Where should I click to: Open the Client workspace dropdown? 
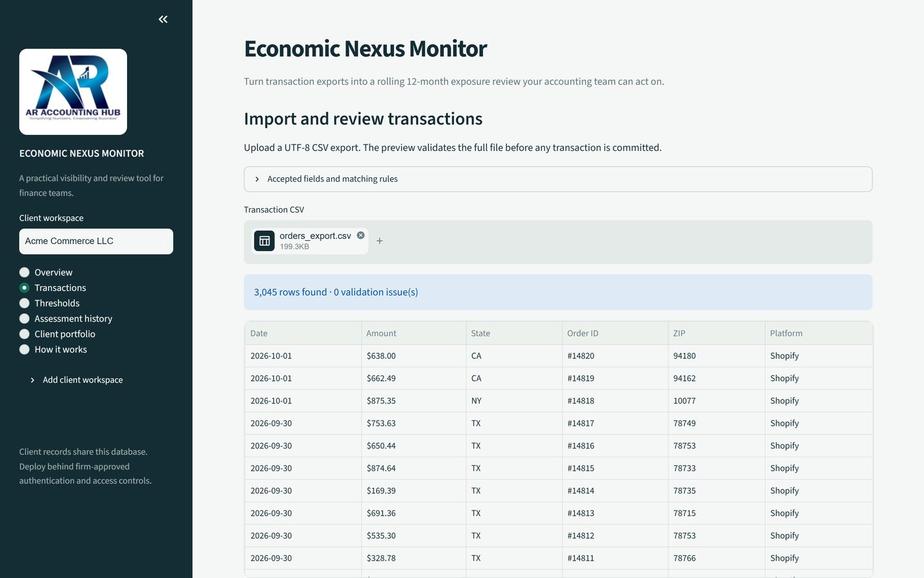click(x=96, y=241)
